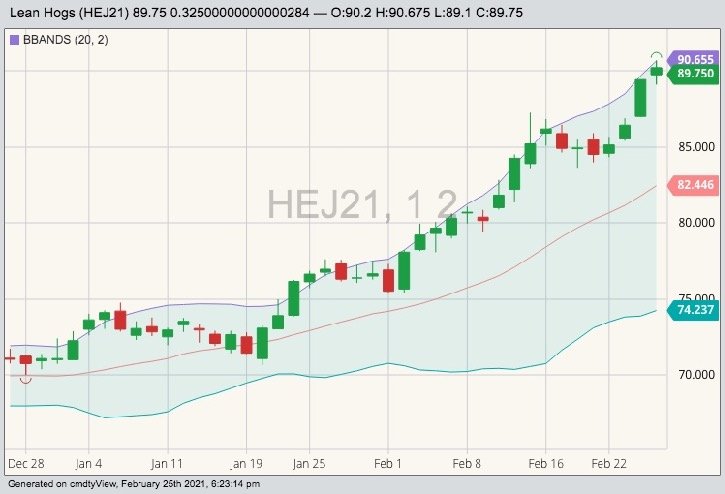Click the red low marker below Dec 28 candle
The image size is (725, 494).
click(26, 378)
